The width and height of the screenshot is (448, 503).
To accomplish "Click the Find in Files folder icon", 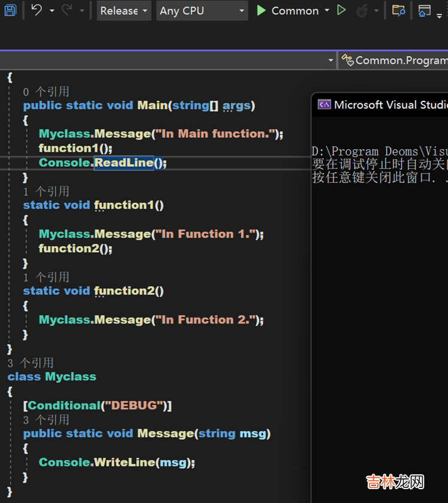I will pos(398,10).
